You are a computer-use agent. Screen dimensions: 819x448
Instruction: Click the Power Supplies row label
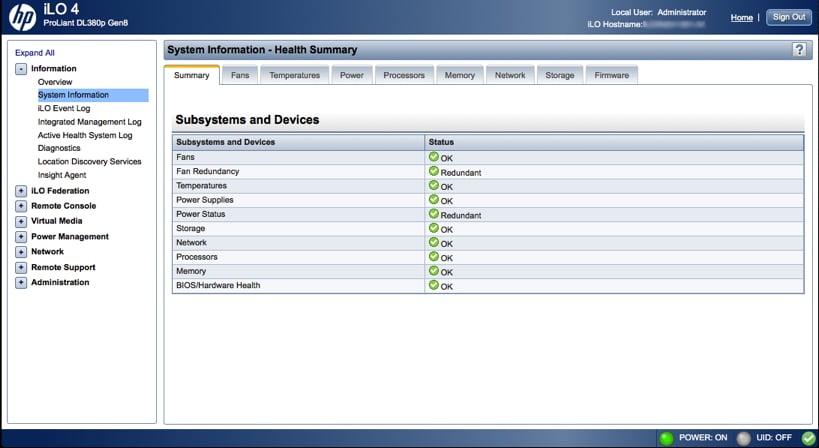[x=205, y=200]
